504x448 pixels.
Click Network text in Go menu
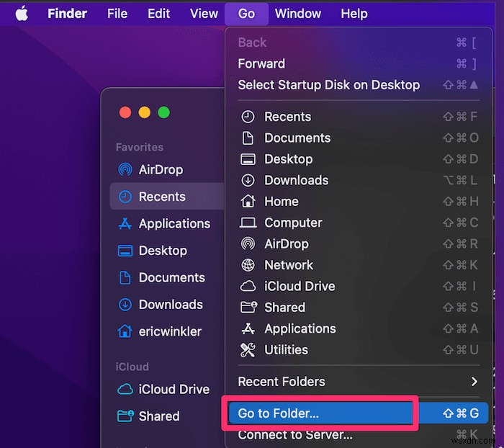point(289,265)
